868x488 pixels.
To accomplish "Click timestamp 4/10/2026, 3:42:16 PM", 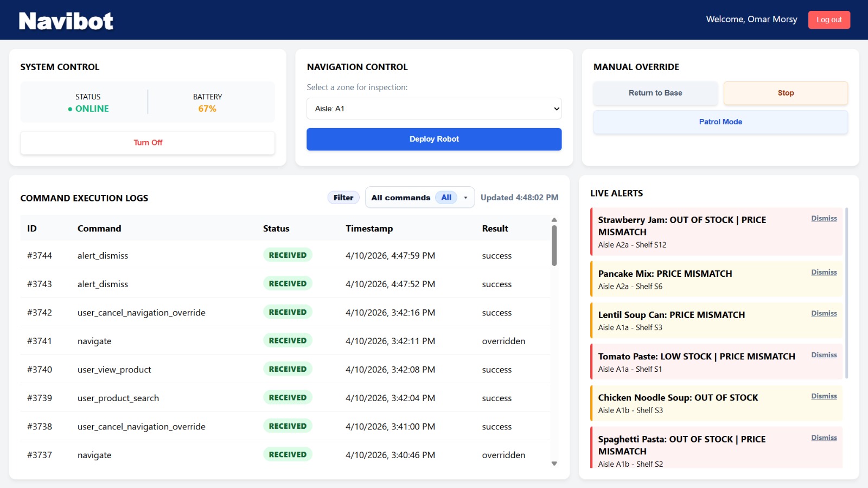I will [x=390, y=313].
